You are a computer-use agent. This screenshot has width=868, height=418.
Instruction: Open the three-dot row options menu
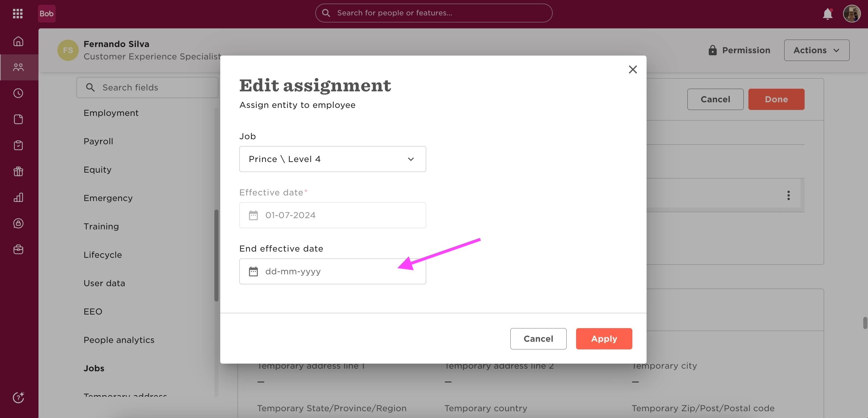tap(788, 195)
